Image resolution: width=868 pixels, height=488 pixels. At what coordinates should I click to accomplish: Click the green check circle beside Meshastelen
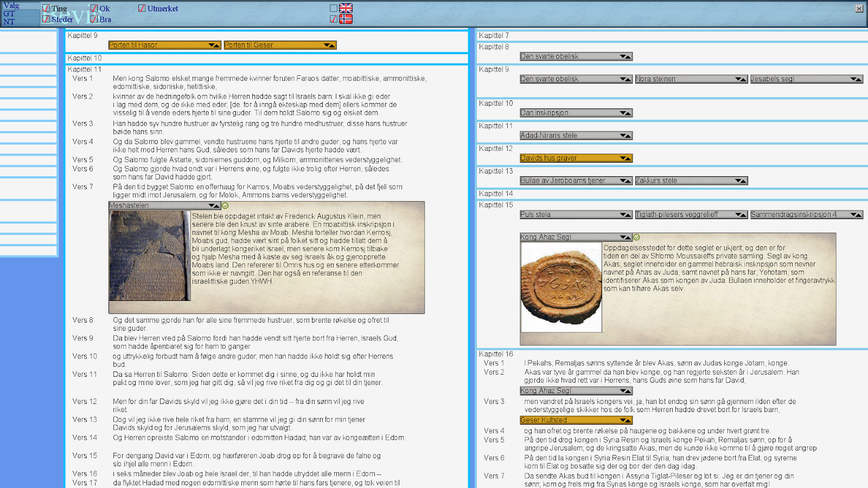tap(225, 206)
